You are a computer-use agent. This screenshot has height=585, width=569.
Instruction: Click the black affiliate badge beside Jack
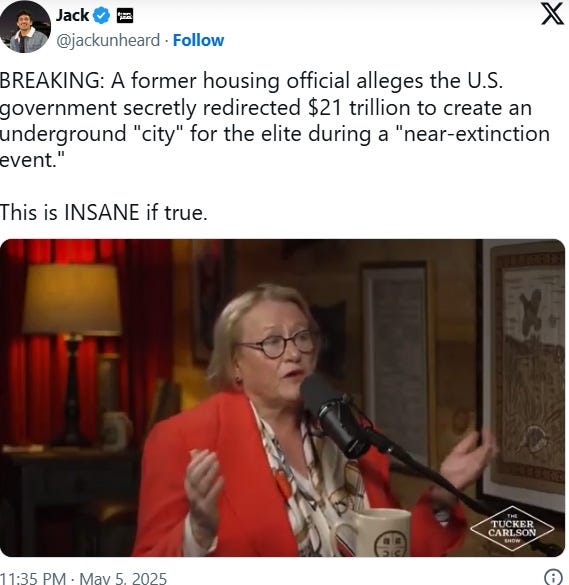coord(125,16)
